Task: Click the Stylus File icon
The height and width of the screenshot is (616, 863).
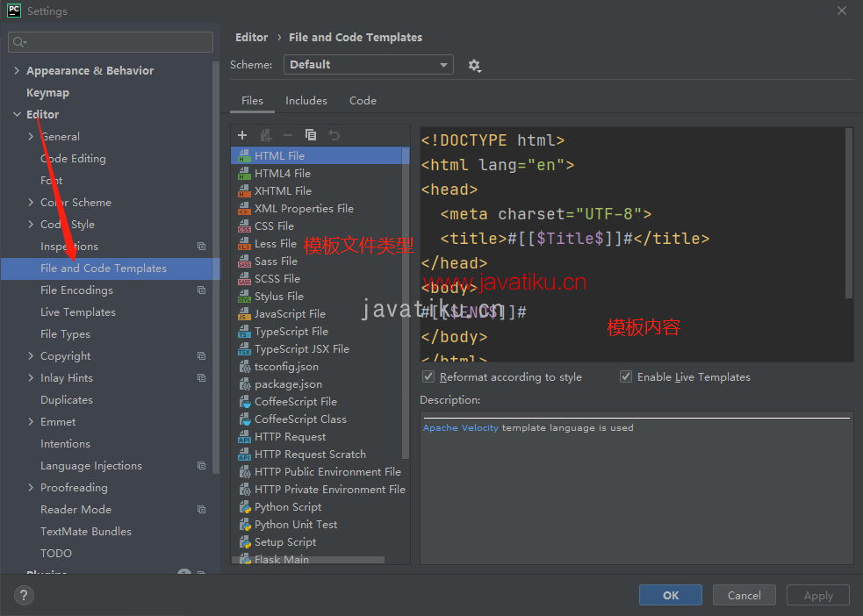Action: 244,297
